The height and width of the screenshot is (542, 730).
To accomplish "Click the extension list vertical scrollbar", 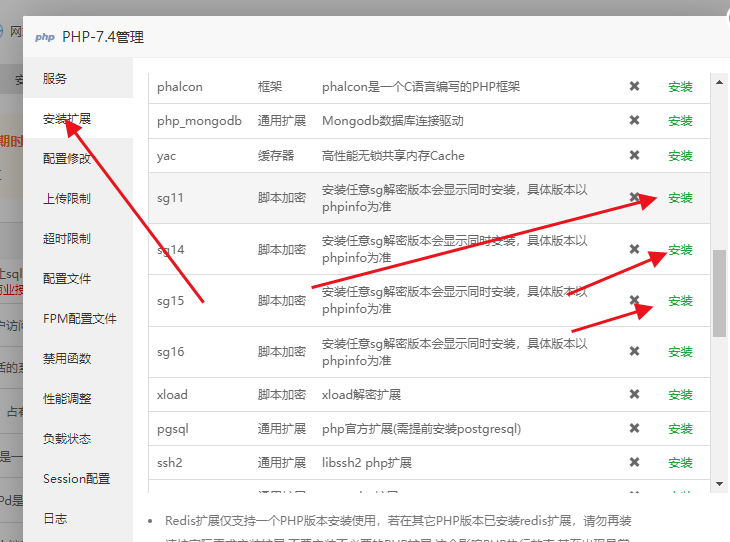I will pyautogui.click(x=719, y=293).
